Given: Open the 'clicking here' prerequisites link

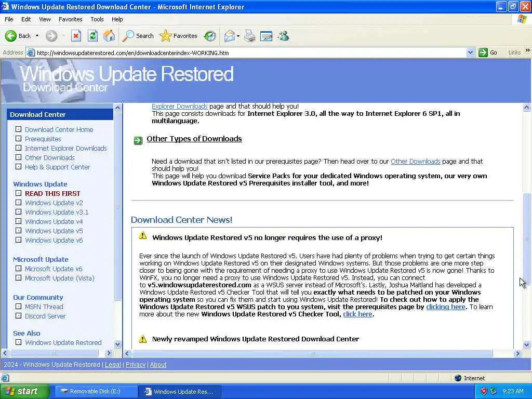Looking at the screenshot, I should click(x=445, y=307).
